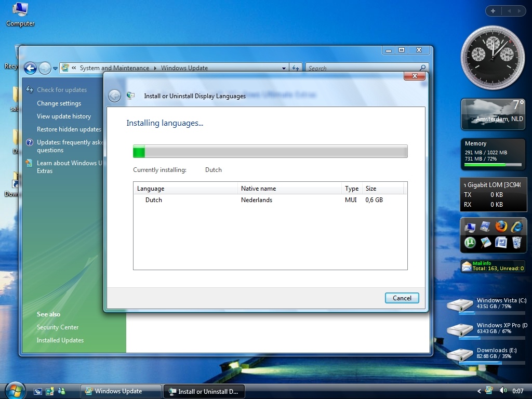Open the Computer desktop icon
This screenshot has height=399, width=532.
pos(20,14)
